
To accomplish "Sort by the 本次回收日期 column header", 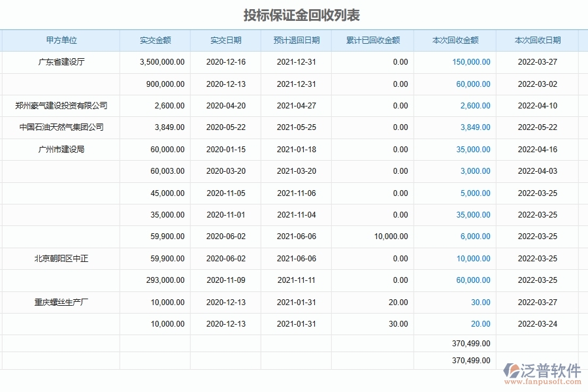I will [x=536, y=40].
